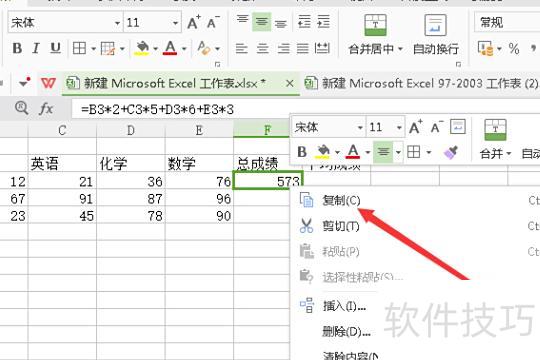
Task: Click the mini toolbar format painter brush
Action: click(451, 152)
